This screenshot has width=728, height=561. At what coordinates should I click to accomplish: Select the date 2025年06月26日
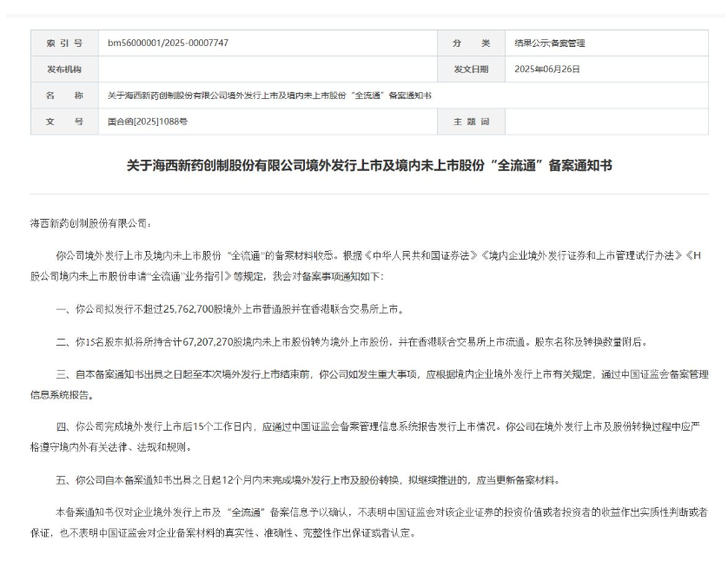pyautogui.click(x=547, y=69)
